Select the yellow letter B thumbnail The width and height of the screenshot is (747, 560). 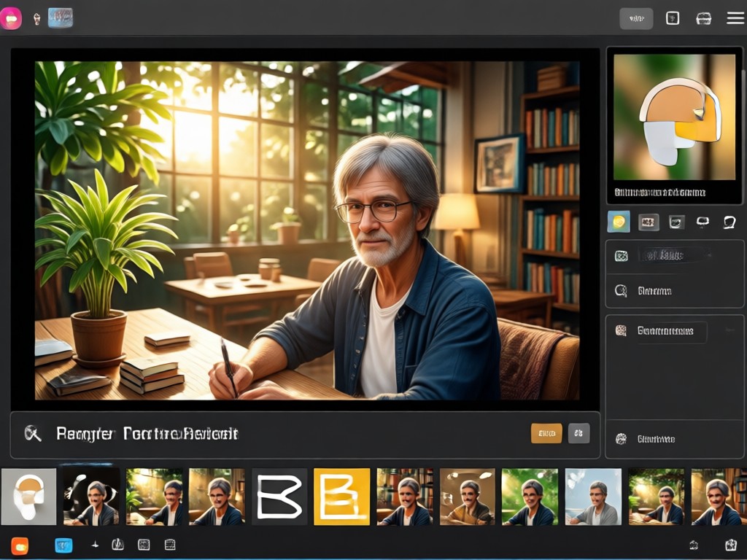tap(341, 497)
